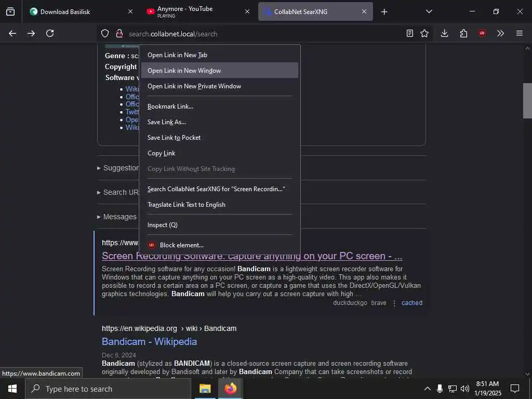532x399 pixels.
Task: Select the CollabNet SearXNG tab
Action: pyautogui.click(x=315, y=11)
